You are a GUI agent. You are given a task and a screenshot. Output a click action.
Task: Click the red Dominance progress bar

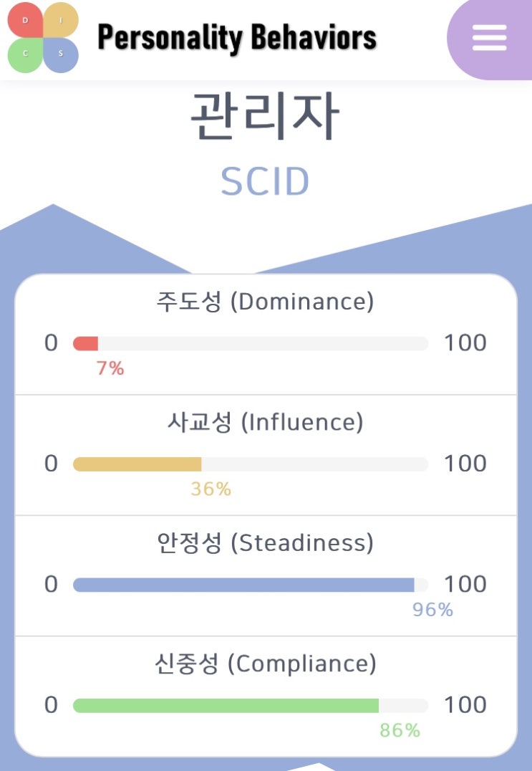point(86,344)
